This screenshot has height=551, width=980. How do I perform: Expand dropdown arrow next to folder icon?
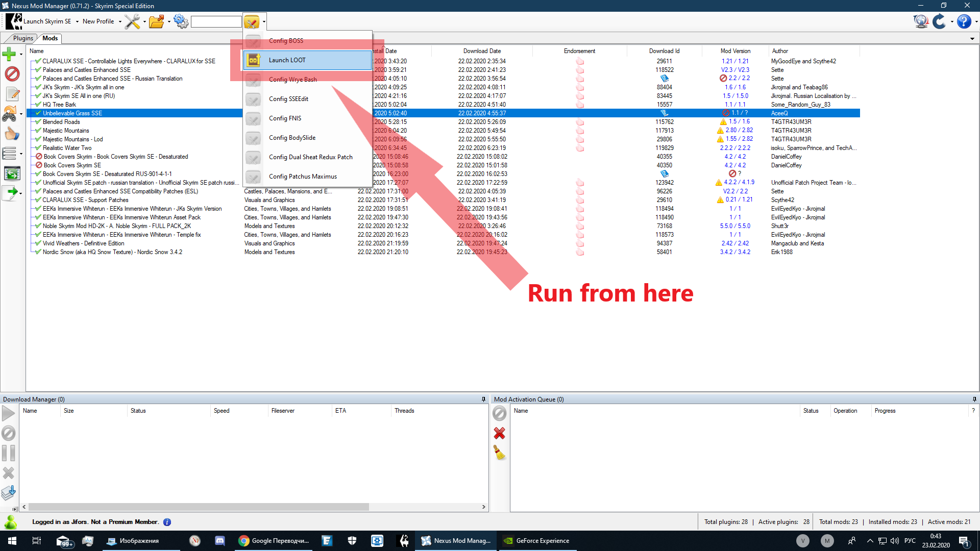[169, 21]
